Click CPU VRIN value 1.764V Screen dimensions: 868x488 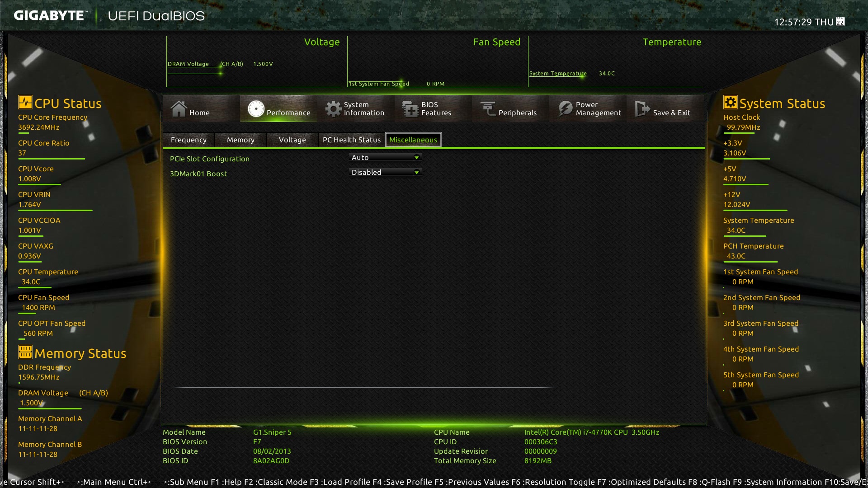(x=29, y=205)
